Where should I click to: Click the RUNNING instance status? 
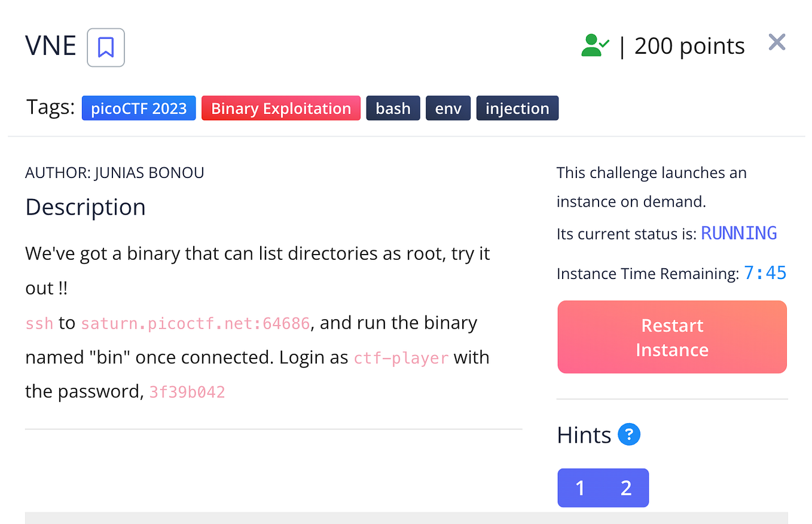739,233
